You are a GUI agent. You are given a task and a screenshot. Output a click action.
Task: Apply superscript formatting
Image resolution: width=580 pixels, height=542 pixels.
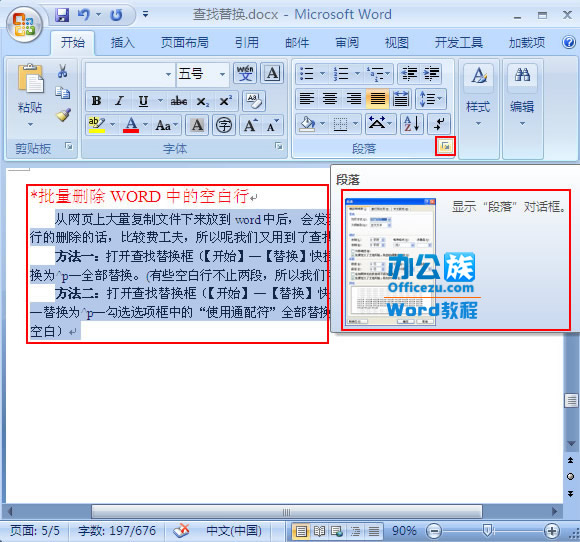pyautogui.click(x=225, y=101)
